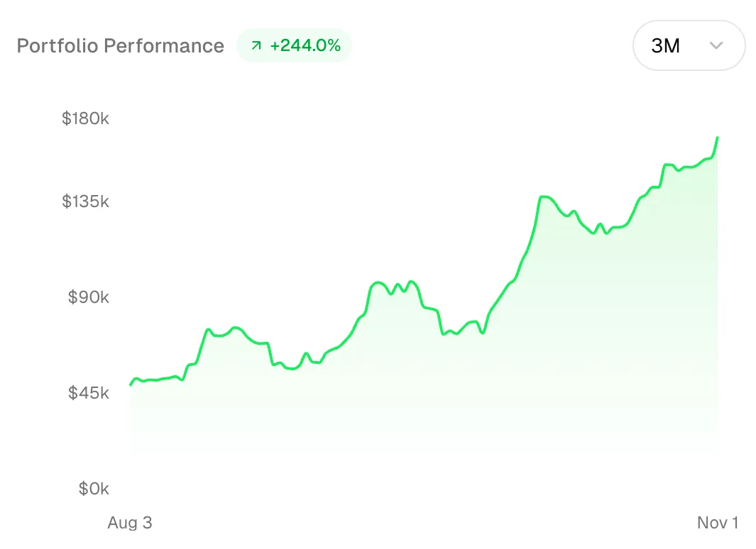Select the $45k axis label
Viewport: 756px width, 549px height.
pyautogui.click(x=88, y=392)
